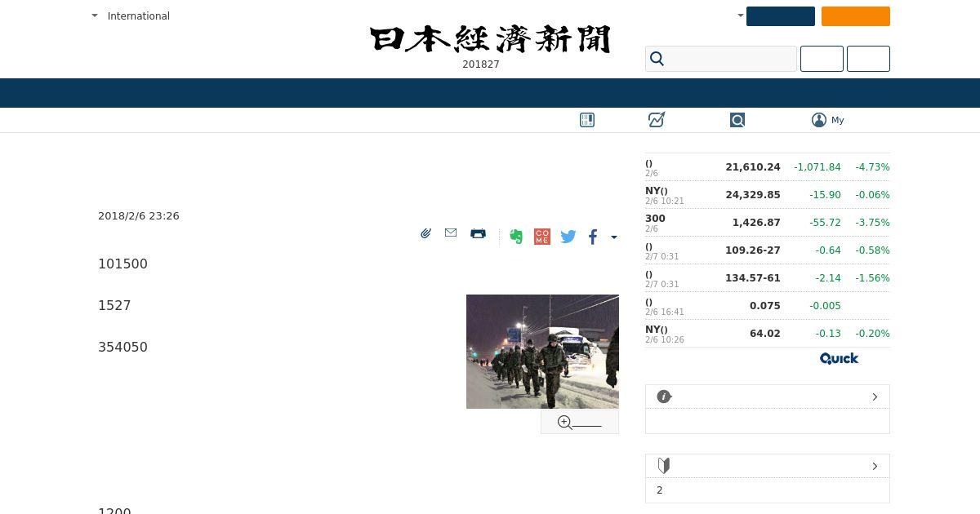980x514 pixels.
Task: Open the 300 index row showing 1,426.87
Action: click(x=768, y=223)
